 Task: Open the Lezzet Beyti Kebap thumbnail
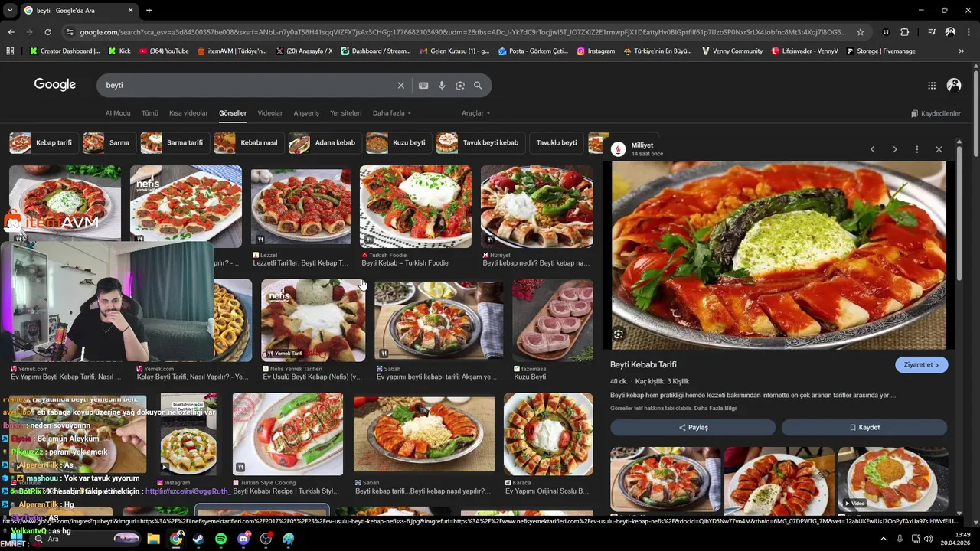[x=301, y=207]
